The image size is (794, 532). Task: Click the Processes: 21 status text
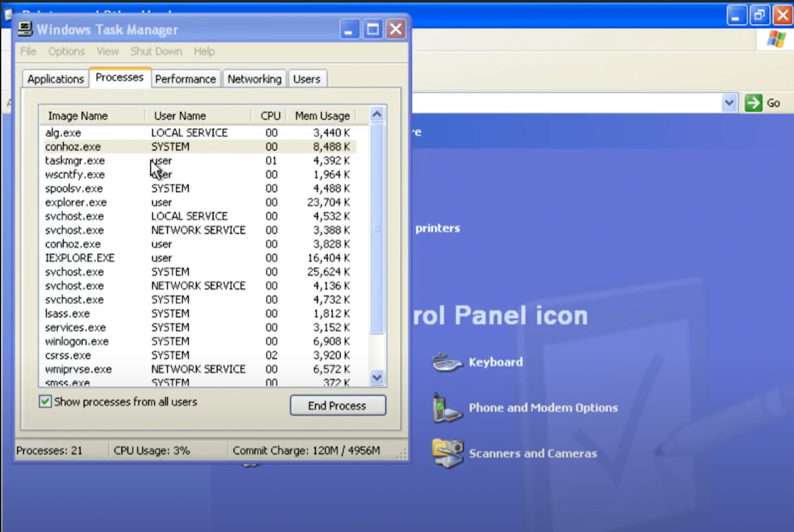(x=50, y=451)
